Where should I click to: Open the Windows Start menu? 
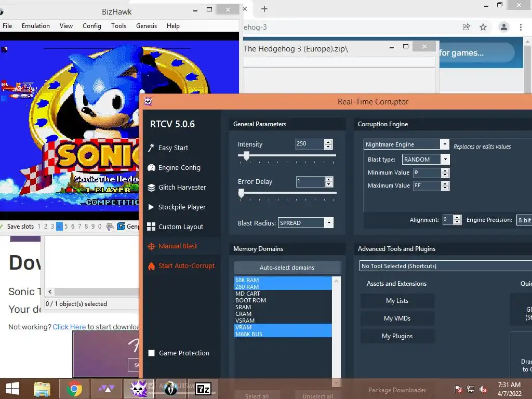(x=12, y=389)
